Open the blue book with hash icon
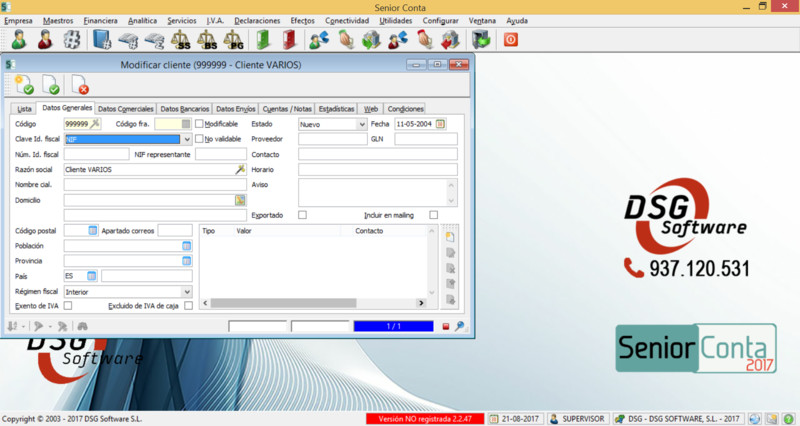The image size is (800, 426). [x=102, y=40]
